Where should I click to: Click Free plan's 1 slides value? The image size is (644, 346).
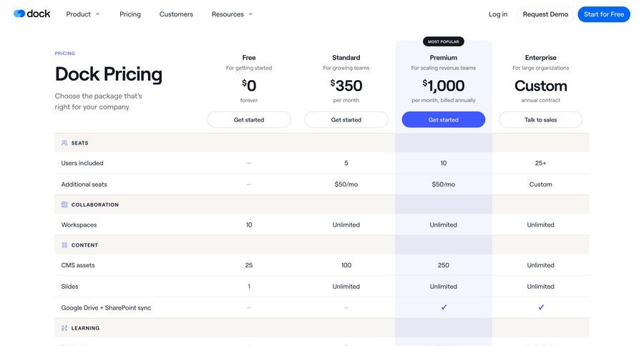coord(249,287)
